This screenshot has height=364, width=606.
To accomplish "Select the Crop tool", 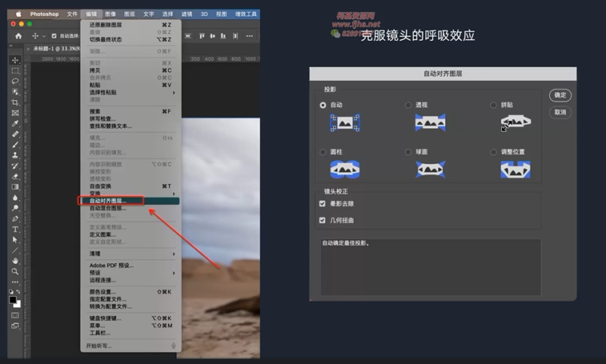I will 15,102.
